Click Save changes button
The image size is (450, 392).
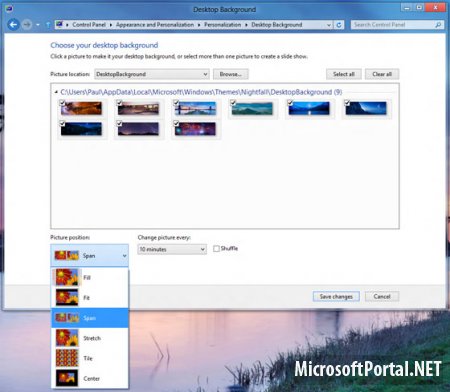pyautogui.click(x=336, y=296)
